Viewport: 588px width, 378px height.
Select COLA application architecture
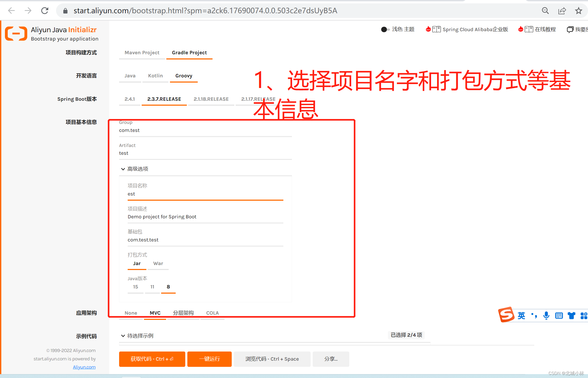coord(213,313)
